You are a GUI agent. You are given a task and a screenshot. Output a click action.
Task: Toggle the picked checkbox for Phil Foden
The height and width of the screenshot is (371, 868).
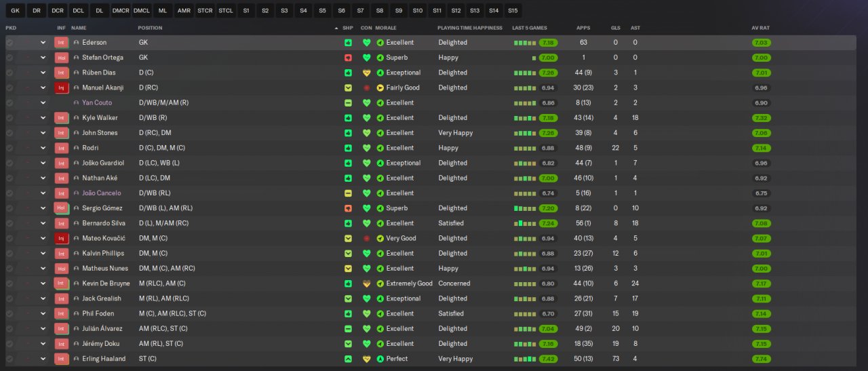pyautogui.click(x=9, y=313)
